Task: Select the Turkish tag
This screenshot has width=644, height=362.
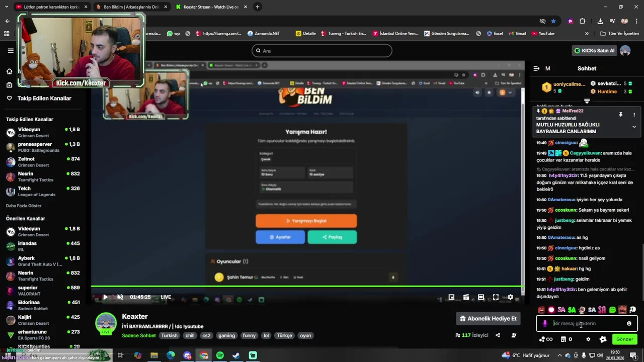Action: [170, 336]
